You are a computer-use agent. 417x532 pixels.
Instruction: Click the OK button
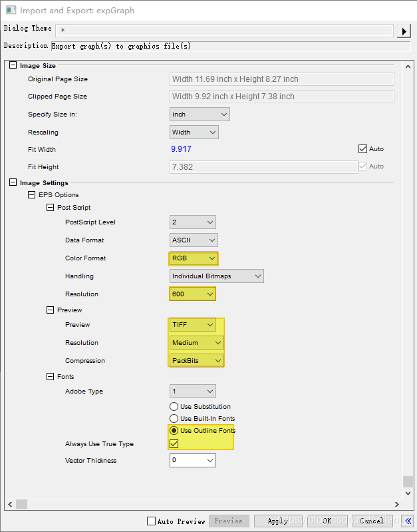(x=327, y=521)
